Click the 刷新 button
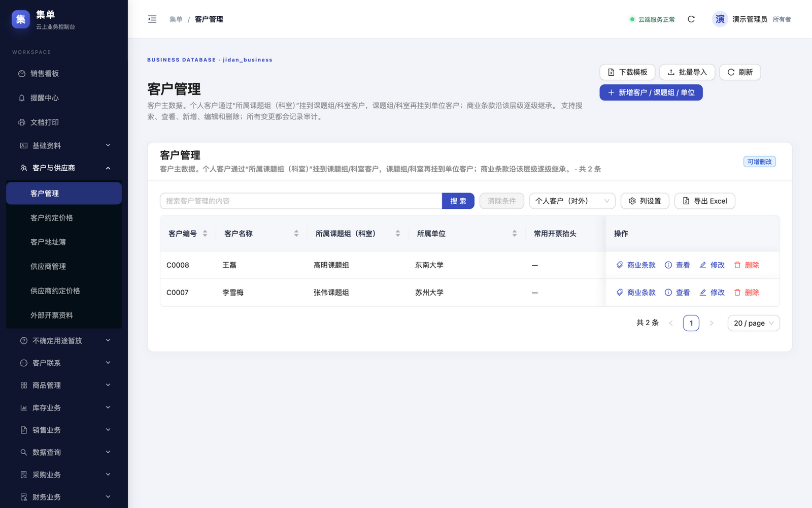The image size is (812, 508). click(x=740, y=72)
